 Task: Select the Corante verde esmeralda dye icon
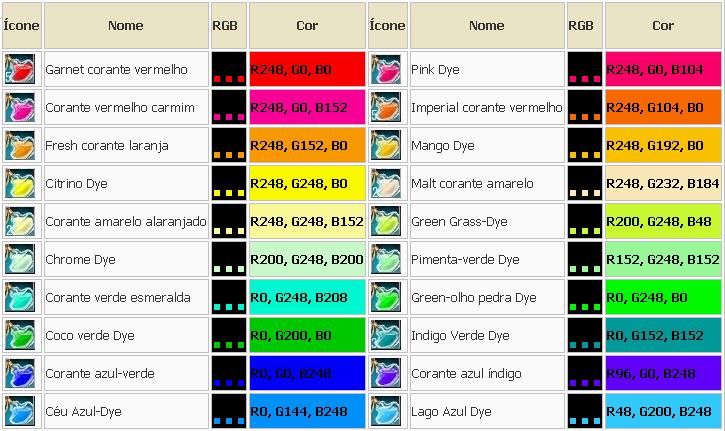coord(20,296)
